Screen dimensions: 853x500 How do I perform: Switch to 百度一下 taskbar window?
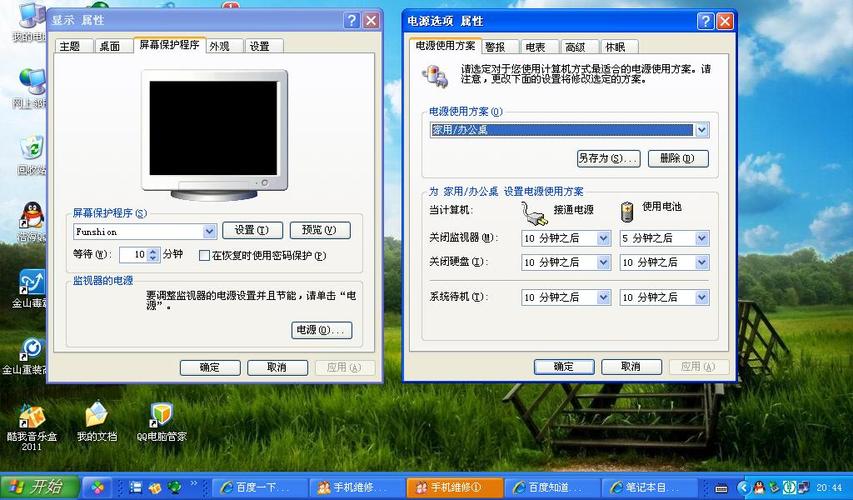[260, 487]
